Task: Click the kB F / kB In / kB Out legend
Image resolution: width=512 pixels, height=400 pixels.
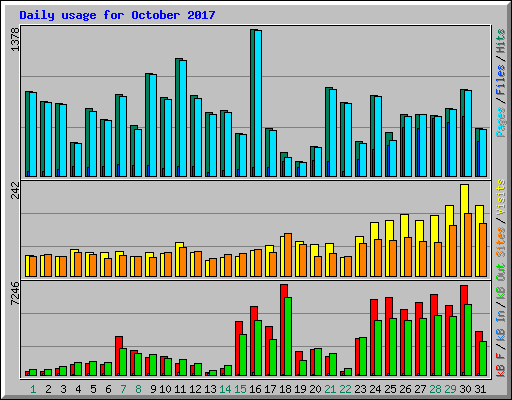Action: (501, 320)
